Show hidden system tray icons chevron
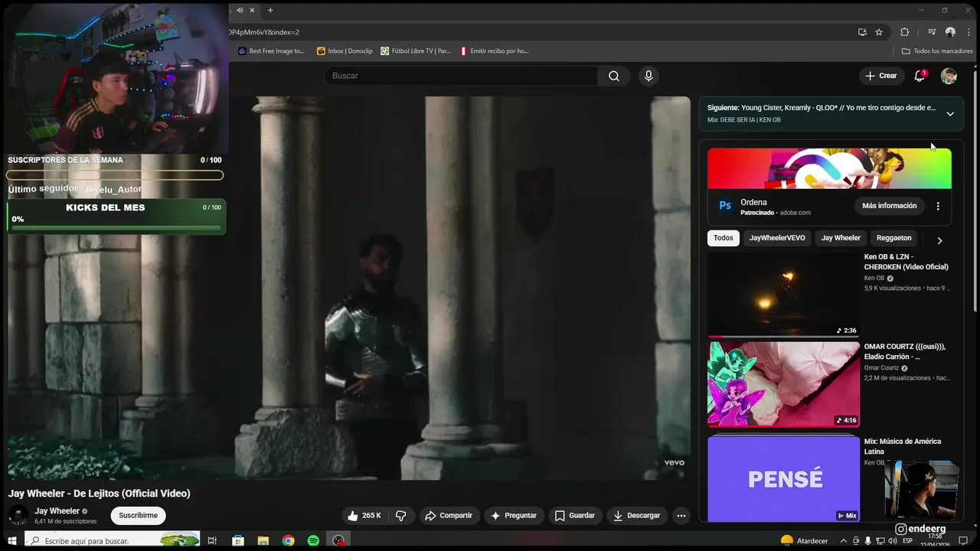 843,541
